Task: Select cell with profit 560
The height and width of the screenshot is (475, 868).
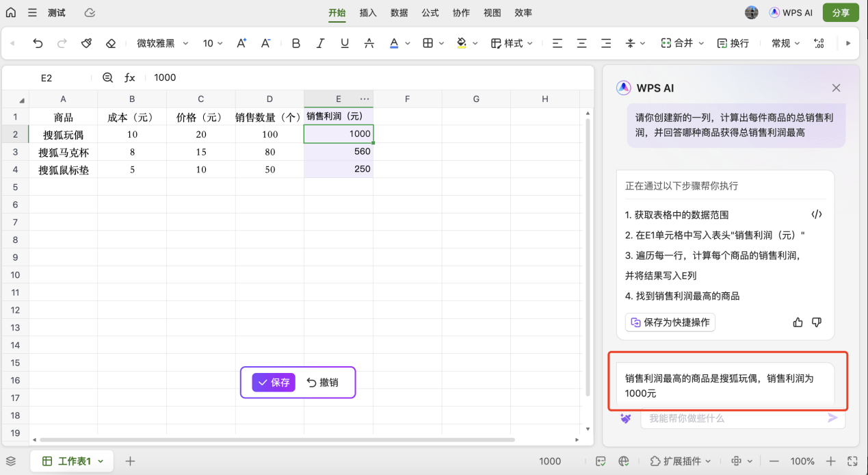Action: pyautogui.click(x=339, y=152)
